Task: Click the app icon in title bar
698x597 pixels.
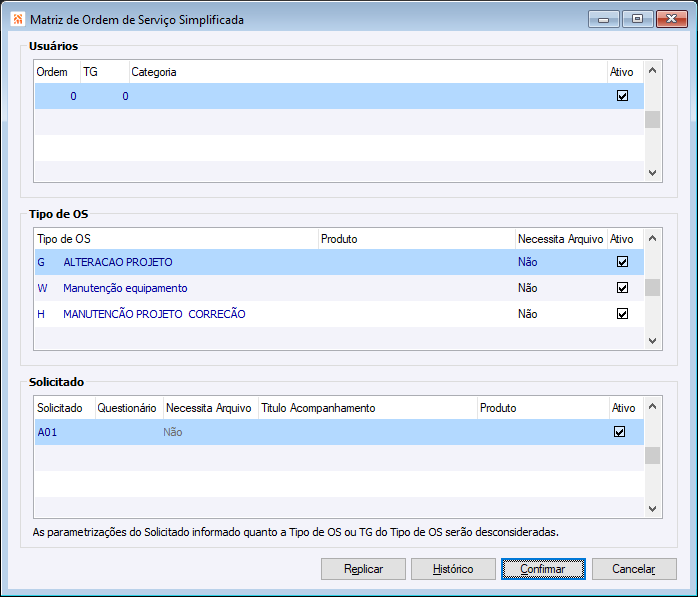Action: [17, 19]
